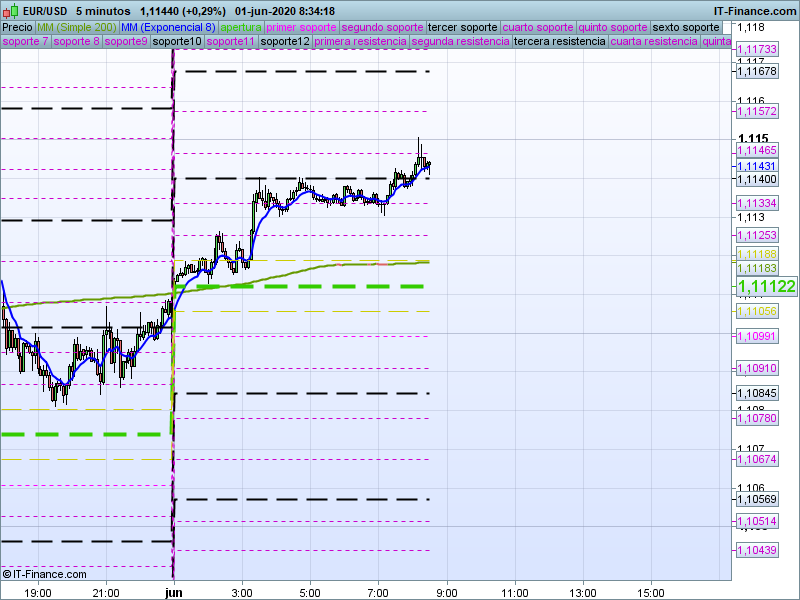Click the 1,10991 price tag
800x600 pixels.
coord(757,336)
